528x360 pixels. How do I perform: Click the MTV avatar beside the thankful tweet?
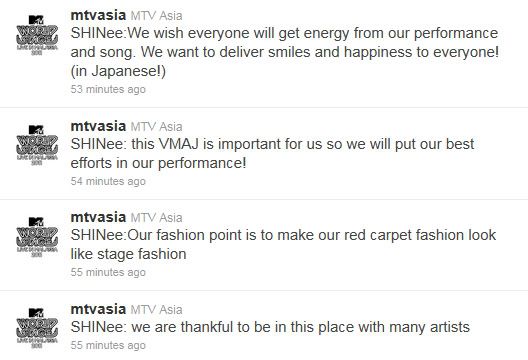(37, 328)
